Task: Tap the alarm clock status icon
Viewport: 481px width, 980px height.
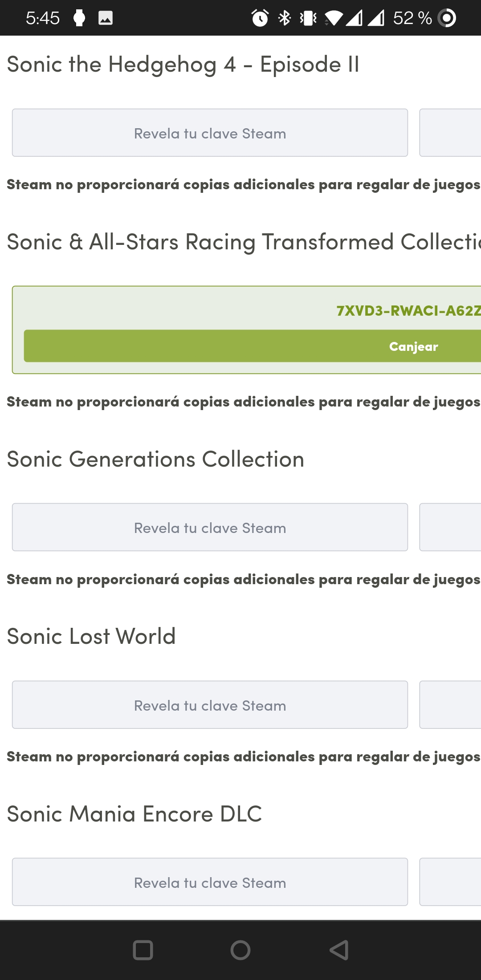Action: [260, 18]
